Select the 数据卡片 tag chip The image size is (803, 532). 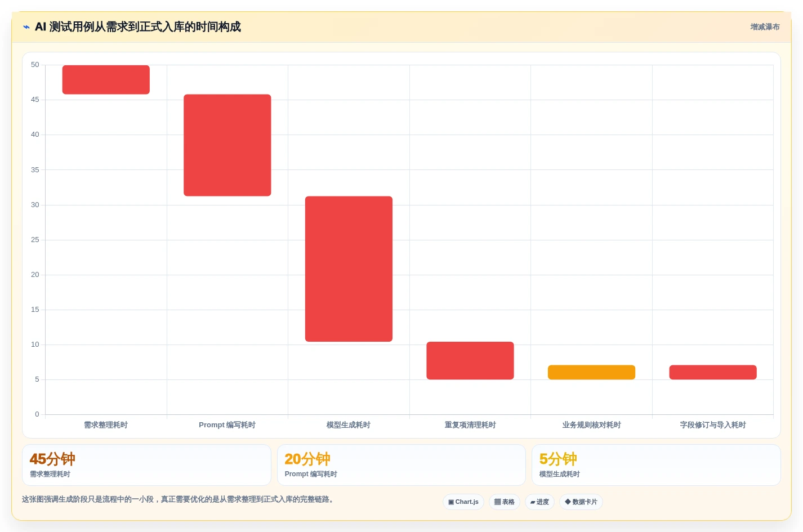(x=581, y=502)
